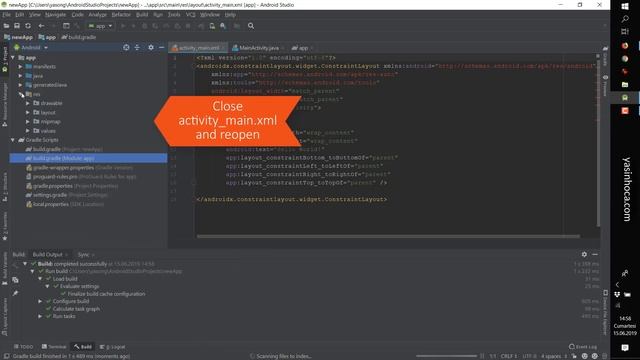This screenshot has height=360, width=640.
Task: Collapse the Gradle Scripts node
Action: (13, 140)
